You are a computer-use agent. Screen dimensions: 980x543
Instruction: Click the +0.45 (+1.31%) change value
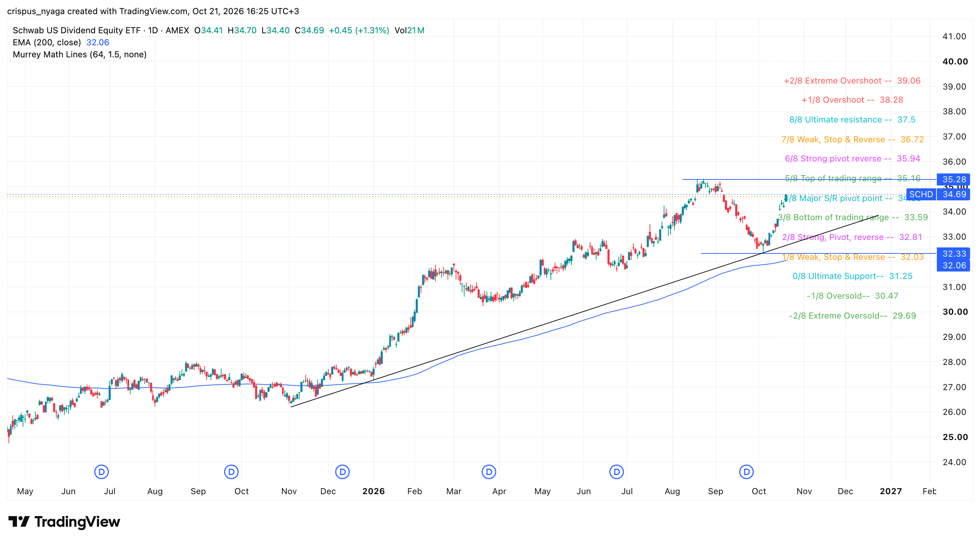tap(359, 30)
